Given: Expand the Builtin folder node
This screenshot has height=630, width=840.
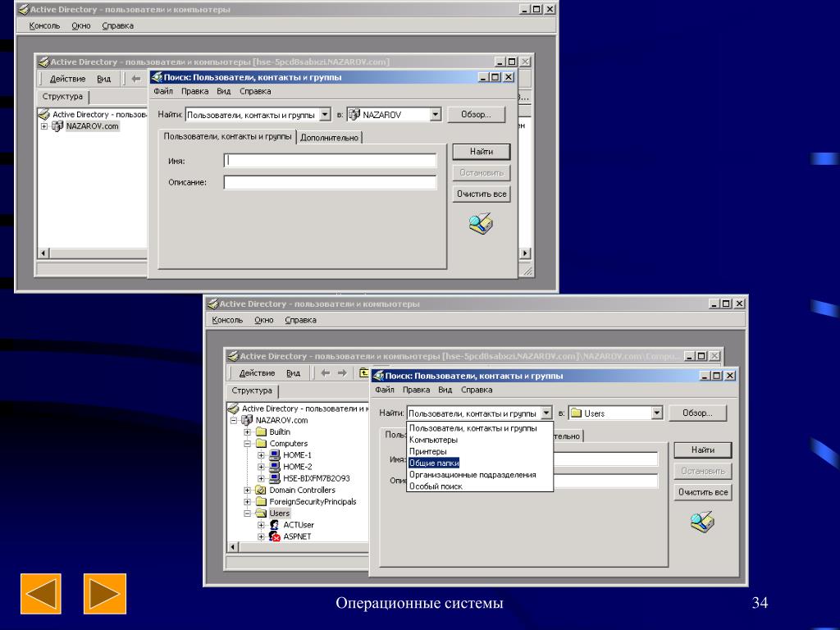Looking at the screenshot, I should point(247,431).
